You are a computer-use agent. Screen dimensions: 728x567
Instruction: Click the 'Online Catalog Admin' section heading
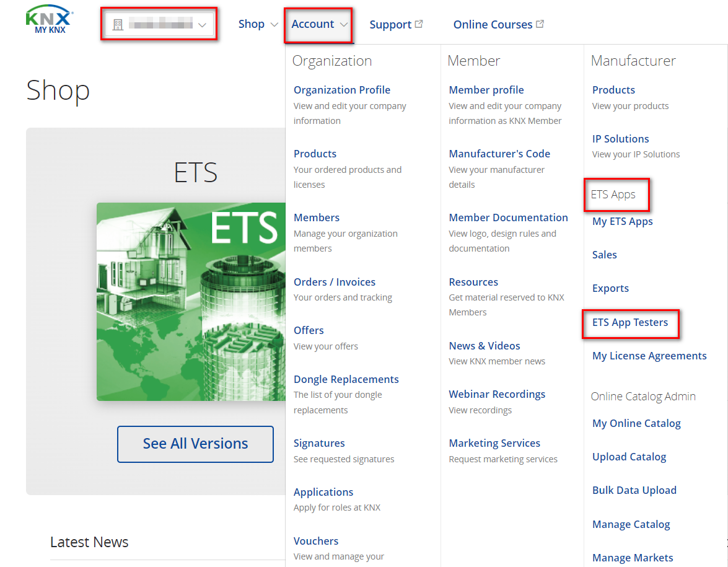643,396
